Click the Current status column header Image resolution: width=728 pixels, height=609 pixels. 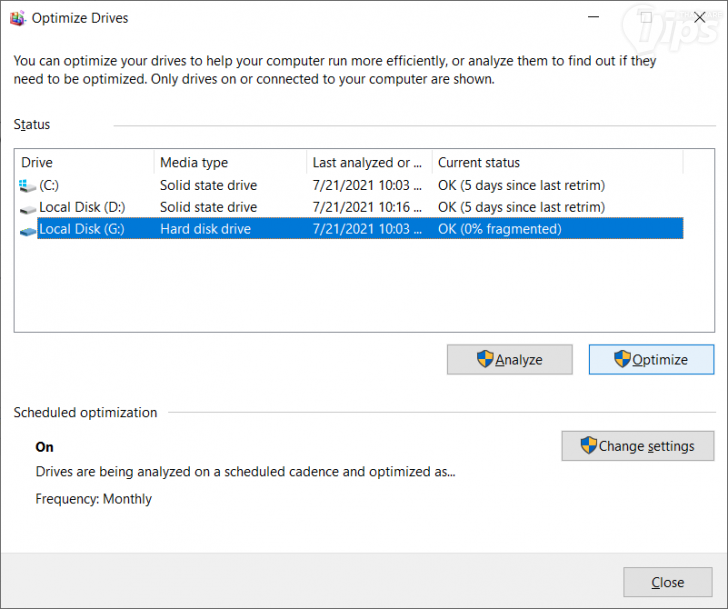click(x=558, y=162)
